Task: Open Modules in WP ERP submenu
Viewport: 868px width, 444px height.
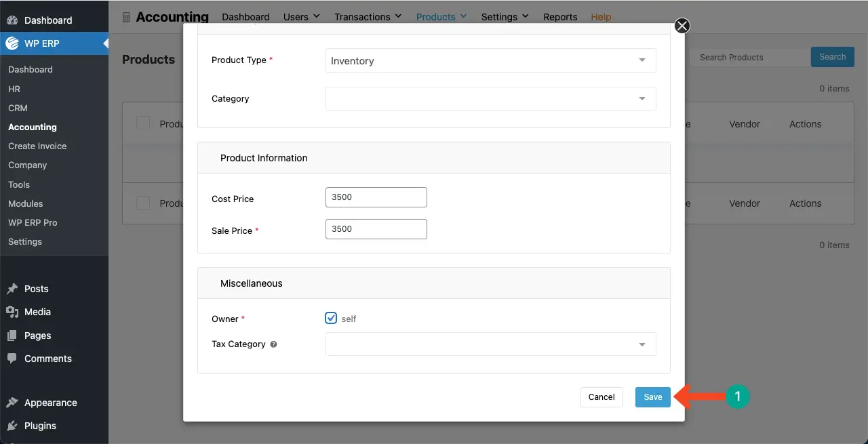Action: [26, 203]
